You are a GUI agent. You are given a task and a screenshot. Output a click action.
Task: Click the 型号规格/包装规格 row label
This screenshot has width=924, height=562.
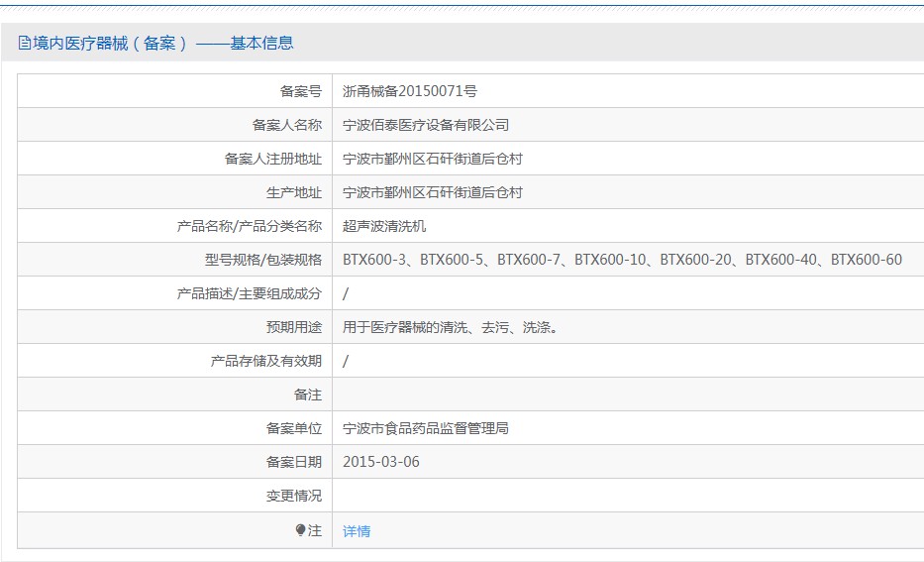pos(263,260)
